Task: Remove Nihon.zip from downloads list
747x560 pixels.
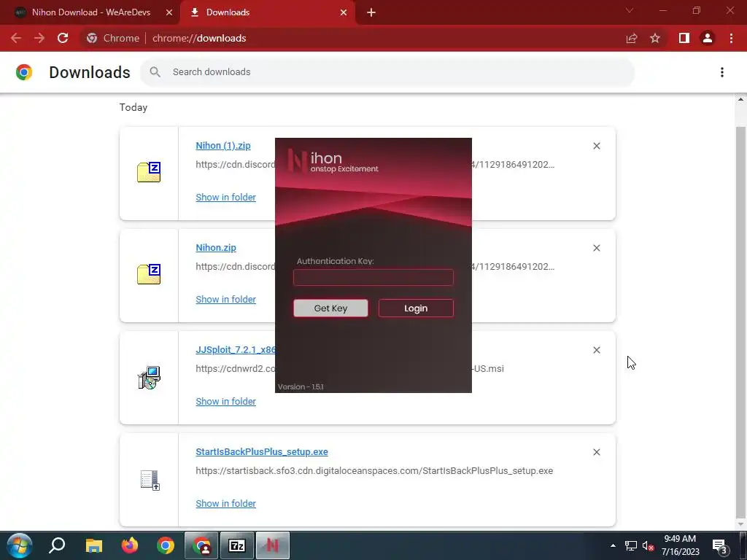Action: (597, 248)
